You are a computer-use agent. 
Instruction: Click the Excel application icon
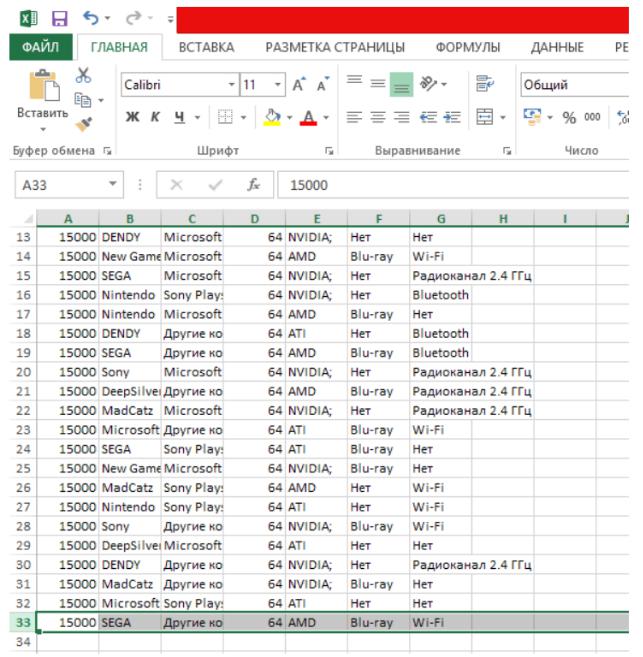point(28,18)
